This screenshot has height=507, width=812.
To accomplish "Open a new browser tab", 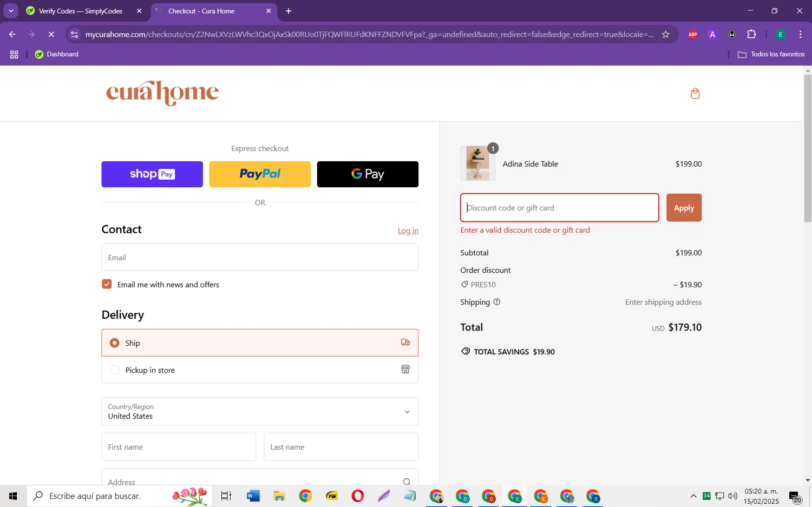I will pos(289,11).
